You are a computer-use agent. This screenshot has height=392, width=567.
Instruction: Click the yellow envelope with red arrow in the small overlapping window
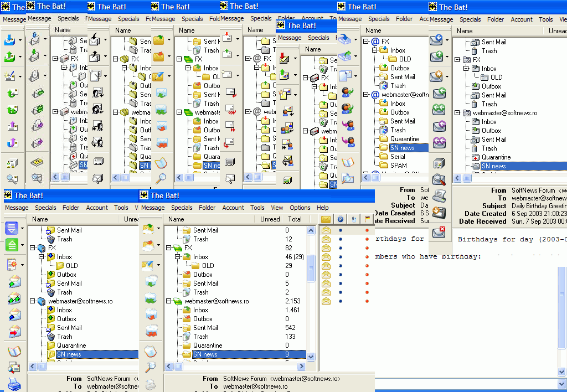click(x=284, y=58)
